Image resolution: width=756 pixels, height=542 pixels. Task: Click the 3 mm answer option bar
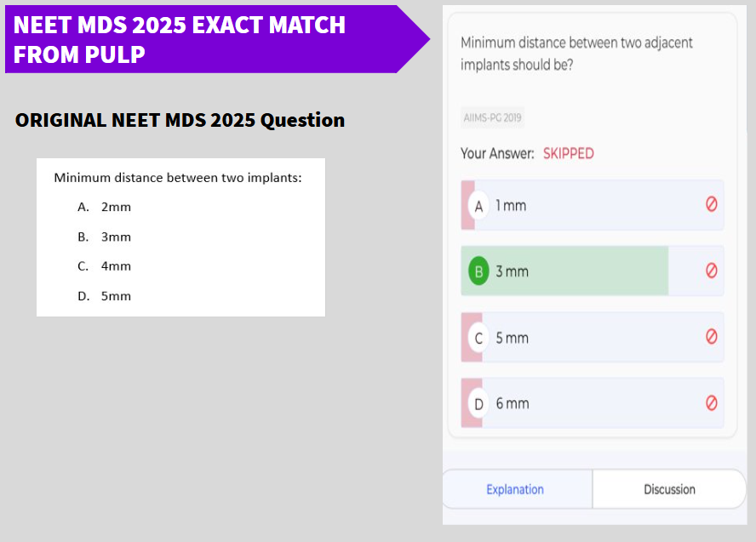click(x=592, y=271)
